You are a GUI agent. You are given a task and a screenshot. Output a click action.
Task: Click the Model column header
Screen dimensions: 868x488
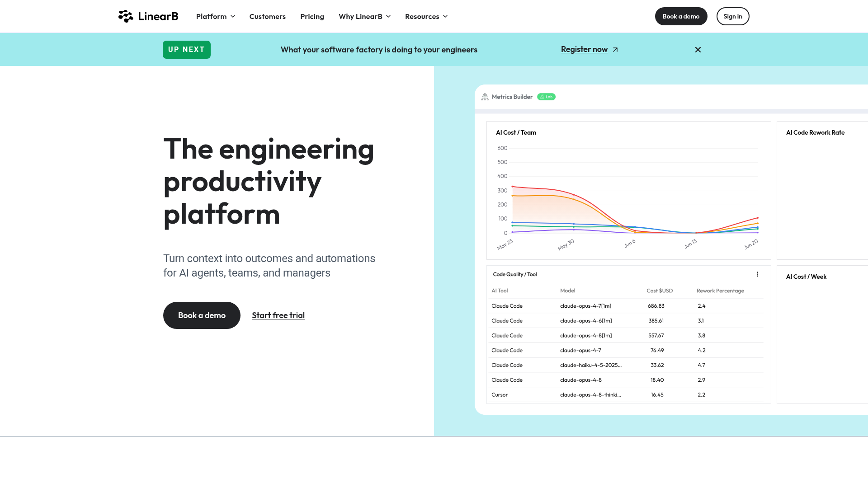click(567, 291)
